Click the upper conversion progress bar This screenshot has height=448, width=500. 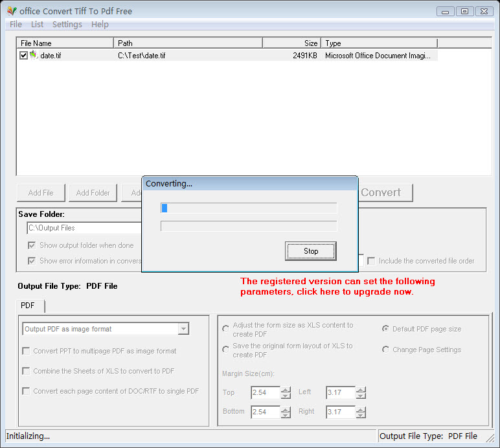pos(249,208)
